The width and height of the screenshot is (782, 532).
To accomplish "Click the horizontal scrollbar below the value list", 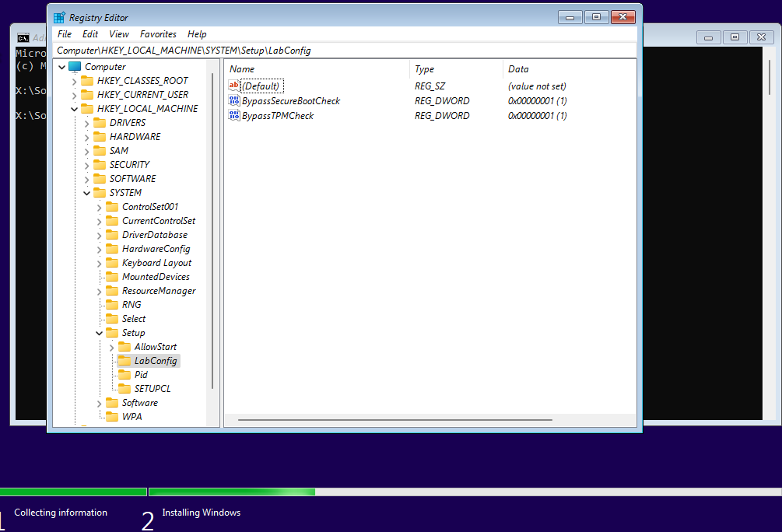I will 389,420.
